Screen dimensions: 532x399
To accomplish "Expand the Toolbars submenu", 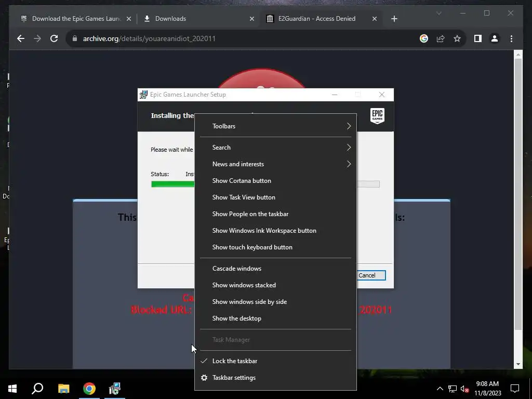I will 275,126.
